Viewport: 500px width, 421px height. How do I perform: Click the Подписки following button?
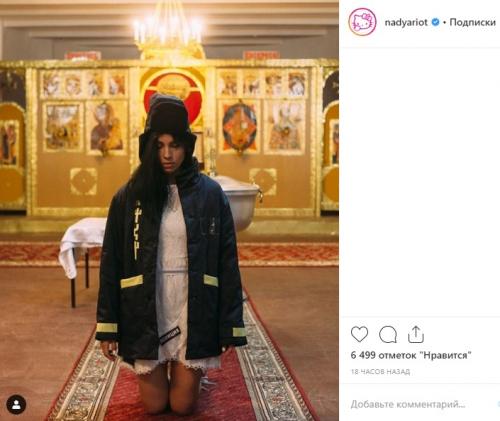click(473, 22)
